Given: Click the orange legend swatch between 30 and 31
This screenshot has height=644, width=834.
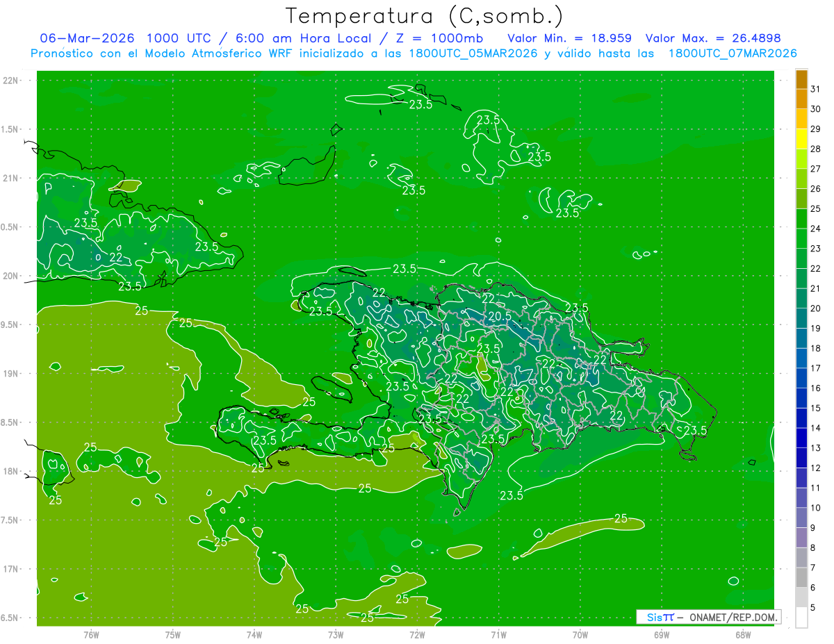Looking at the screenshot, I should (x=801, y=99).
